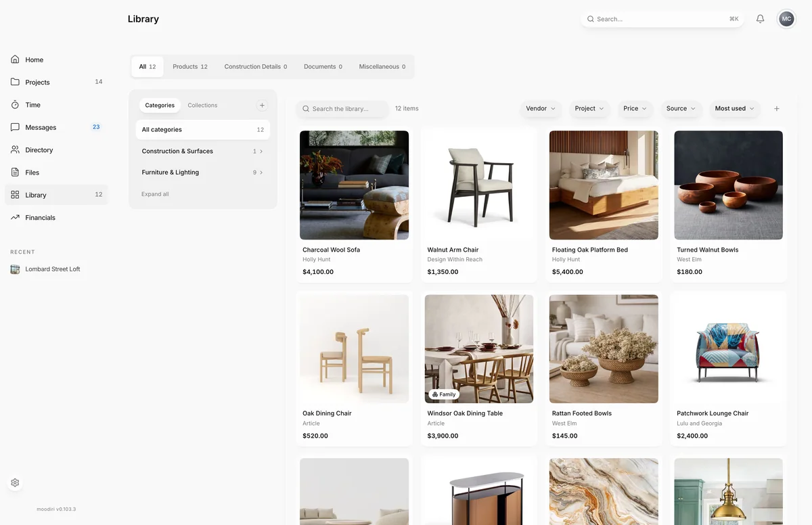Viewport: 812px width, 525px height.
Task: Open the settings gear icon
Action: pyautogui.click(x=15, y=483)
